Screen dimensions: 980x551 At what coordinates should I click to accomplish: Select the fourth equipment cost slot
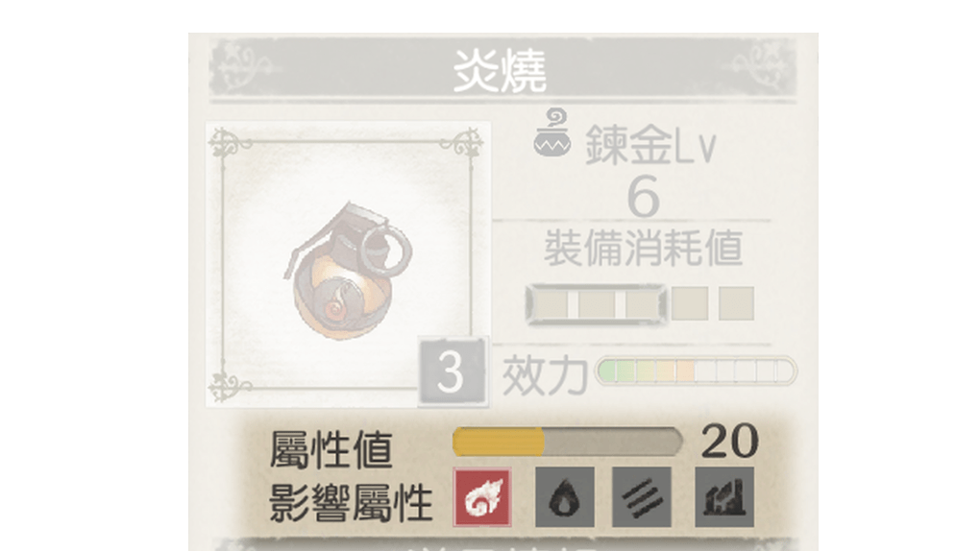(690, 304)
